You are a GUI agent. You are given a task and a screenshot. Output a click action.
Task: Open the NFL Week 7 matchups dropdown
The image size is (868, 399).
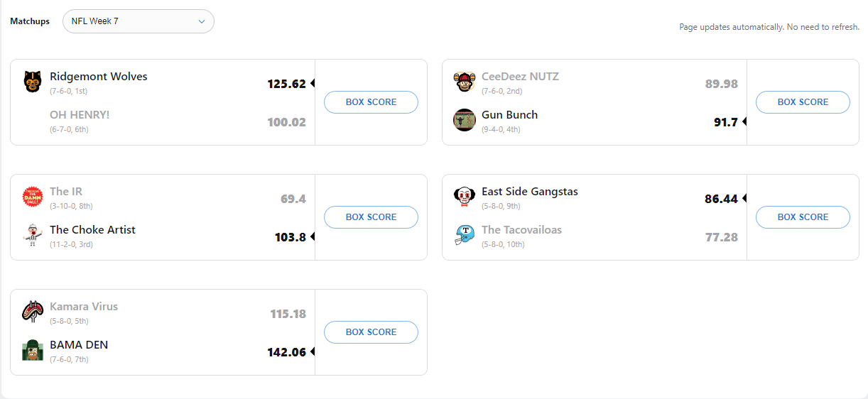[x=139, y=21]
